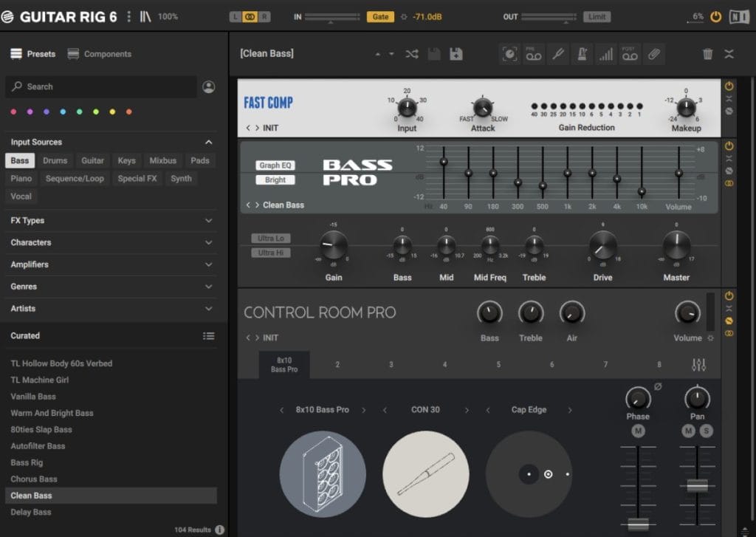The width and height of the screenshot is (756, 537).
Task: Select next microphone after CON 30
Action: [x=467, y=410]
